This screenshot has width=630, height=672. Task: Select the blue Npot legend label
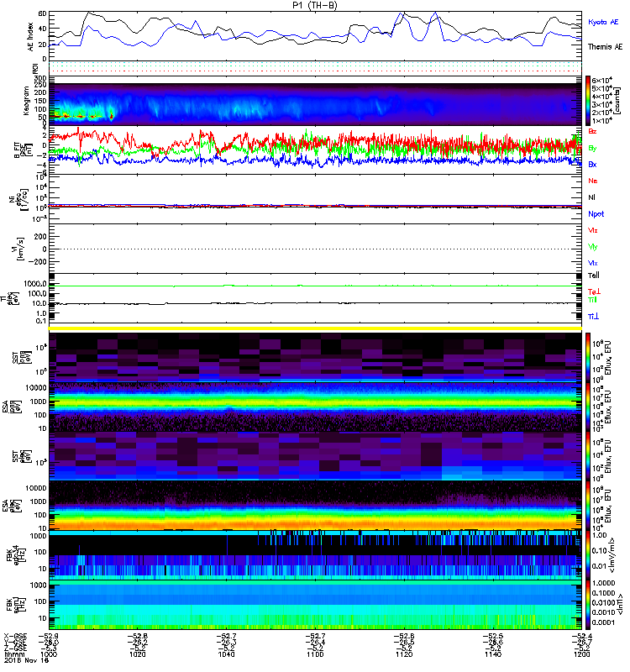point(596,214)
